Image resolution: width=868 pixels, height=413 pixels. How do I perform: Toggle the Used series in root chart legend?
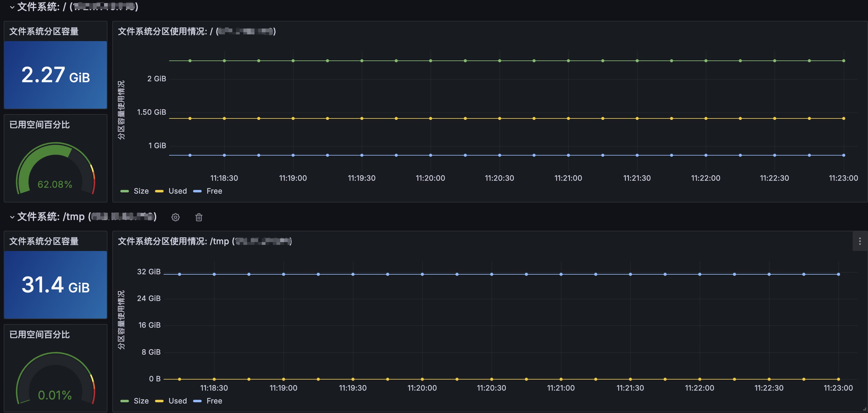tap(178, 191)
